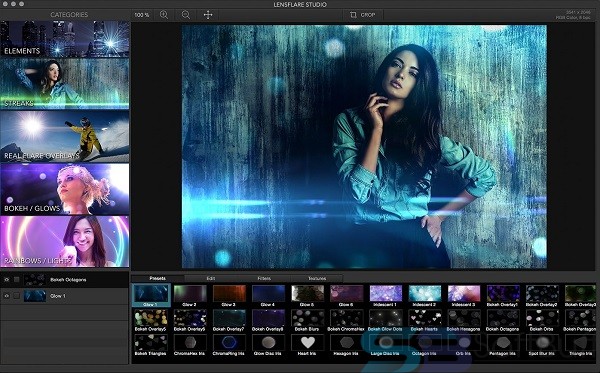This screenshot has height=373, width=600.
Task: Activate the Crop tool
Action: 362,15
